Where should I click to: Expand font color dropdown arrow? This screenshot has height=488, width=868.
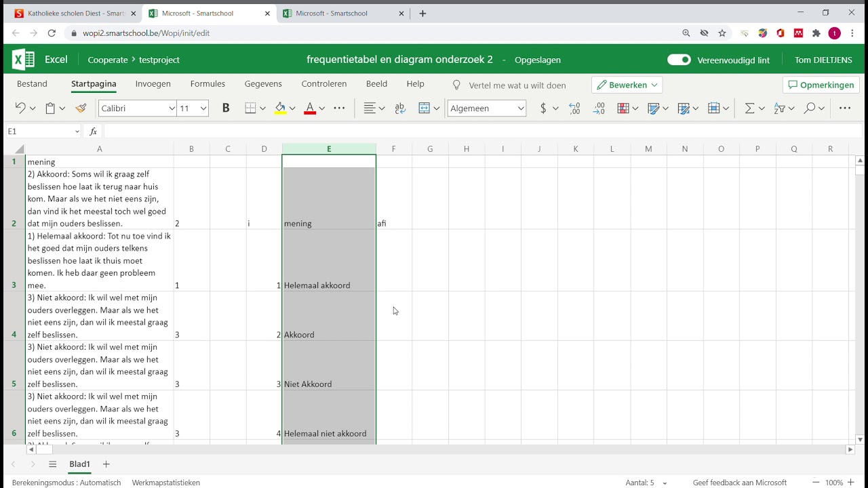[x=322, y=108]
